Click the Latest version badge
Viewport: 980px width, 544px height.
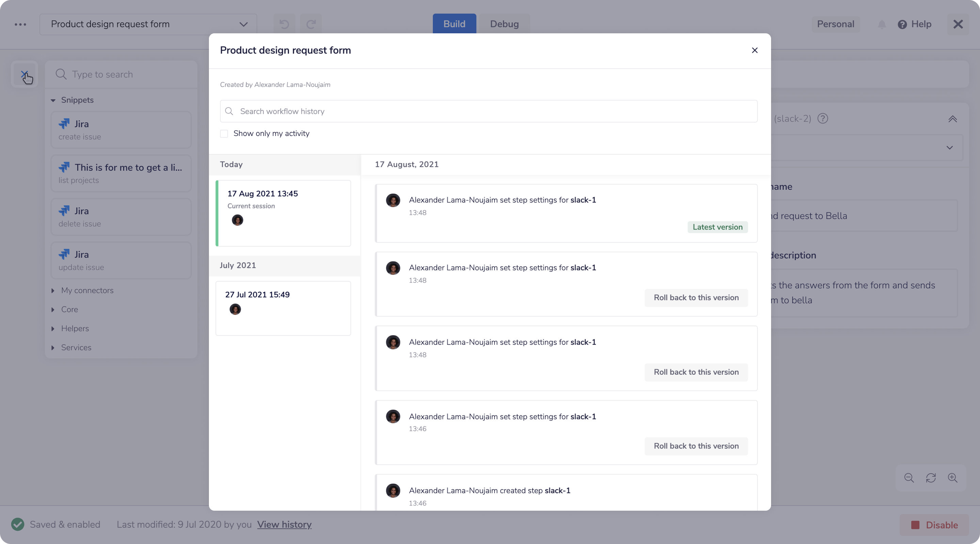tap(718, 227)
